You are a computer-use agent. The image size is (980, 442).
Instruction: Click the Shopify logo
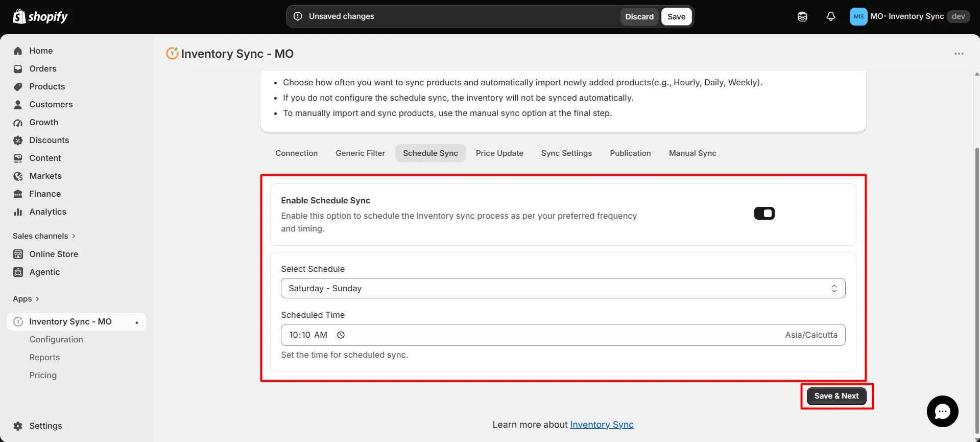(40, 16)
